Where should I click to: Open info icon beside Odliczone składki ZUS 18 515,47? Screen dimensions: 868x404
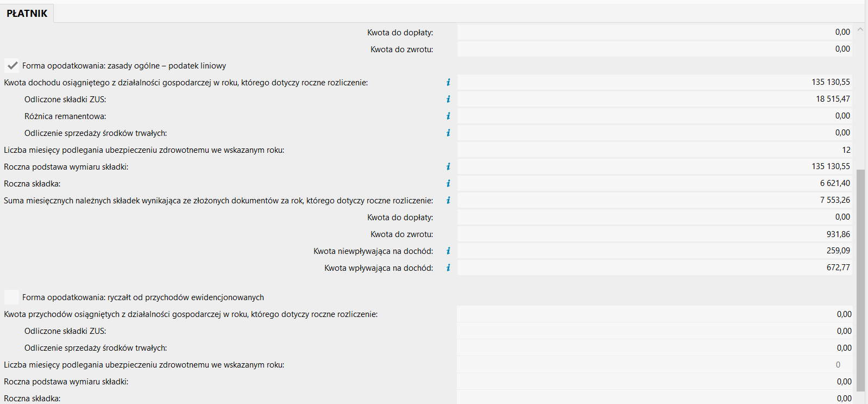tap(448, 99)
